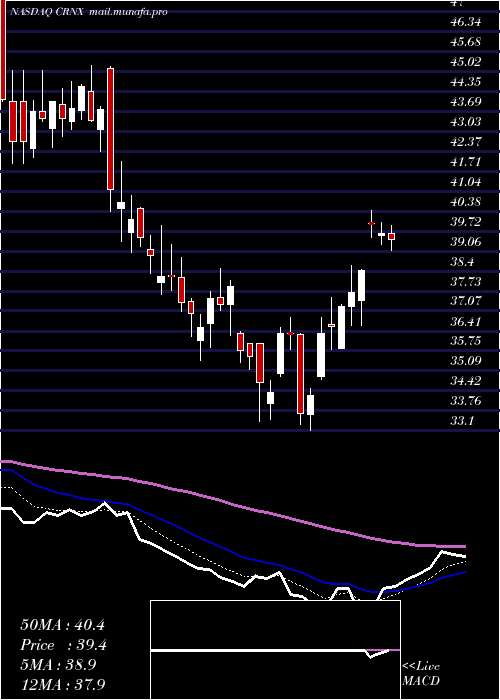The width and height of the screenshot is (500, 700).
Task: Select the 39.72 price axis label
Action: click(x=467, y=222)
